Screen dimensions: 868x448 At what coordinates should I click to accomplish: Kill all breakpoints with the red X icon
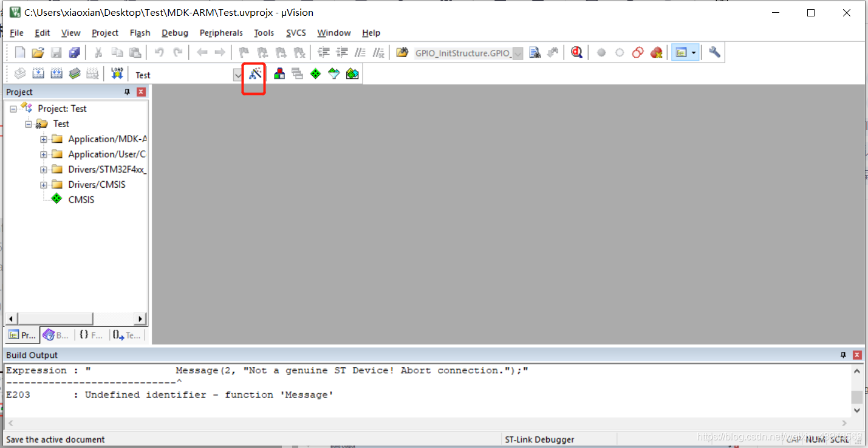point(656,53)
